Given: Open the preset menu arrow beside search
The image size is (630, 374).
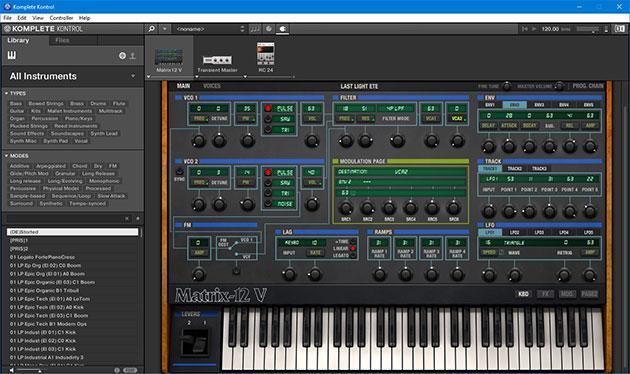Looking at the screenshot, I should [164, 29].
